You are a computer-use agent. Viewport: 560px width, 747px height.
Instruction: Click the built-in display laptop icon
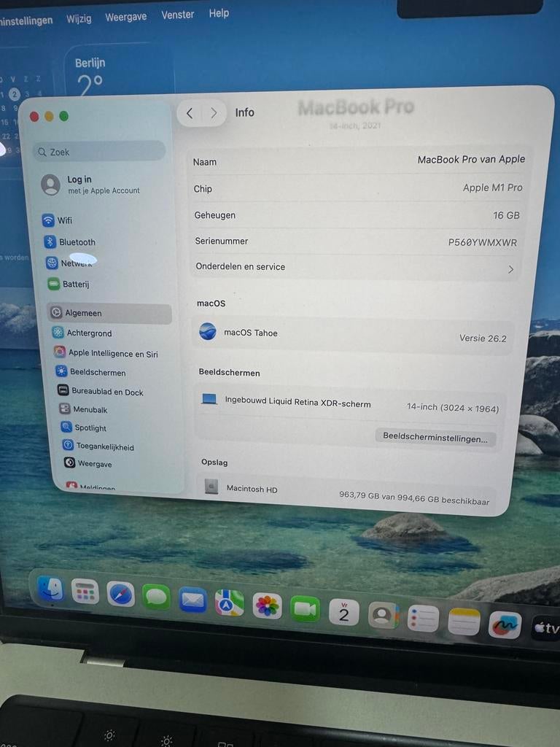209,399
